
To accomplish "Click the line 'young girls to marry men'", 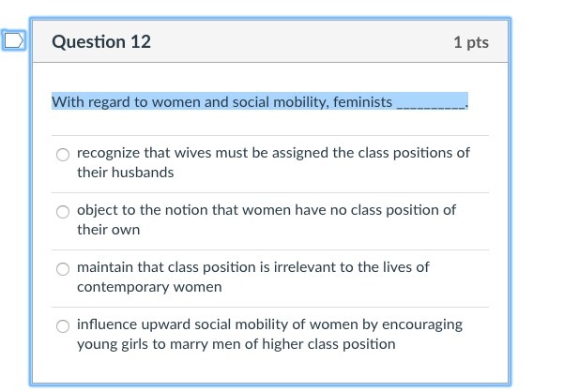I will point(236,344).
